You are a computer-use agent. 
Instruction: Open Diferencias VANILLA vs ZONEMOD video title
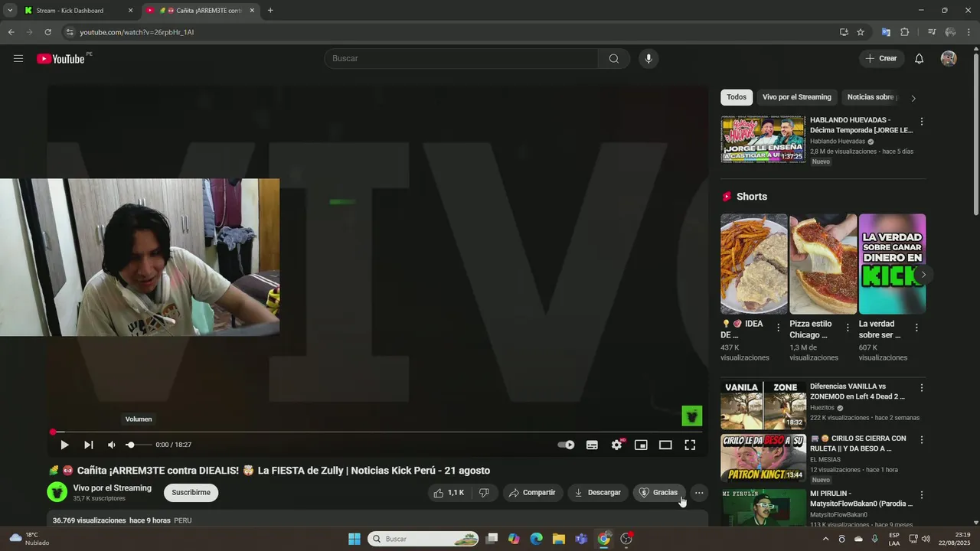pyautogui.click(x=857, y=392)
